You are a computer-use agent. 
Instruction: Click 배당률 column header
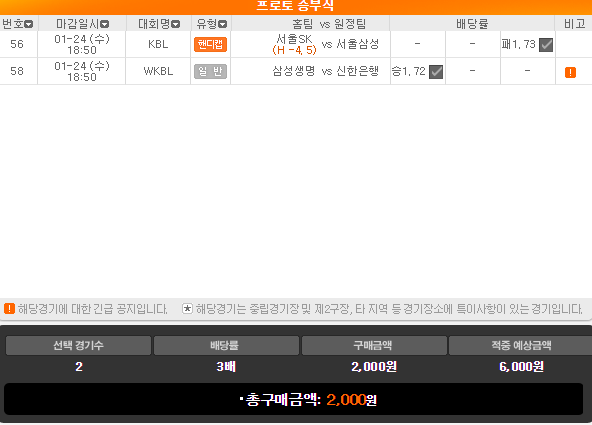pyautogui.click(x=472, y=24)
